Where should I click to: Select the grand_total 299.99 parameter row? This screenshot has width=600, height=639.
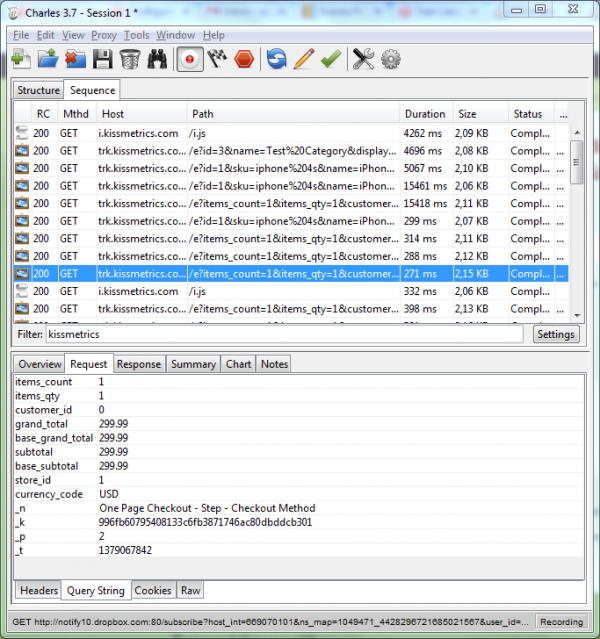[x=299, y=424]
